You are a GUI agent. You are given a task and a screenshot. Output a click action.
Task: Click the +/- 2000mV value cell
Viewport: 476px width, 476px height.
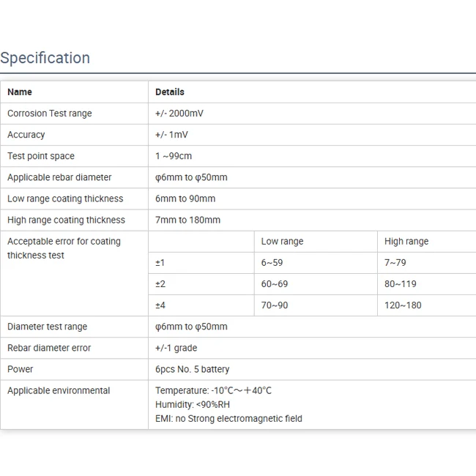pyautogui.click(x=179, y=114)
